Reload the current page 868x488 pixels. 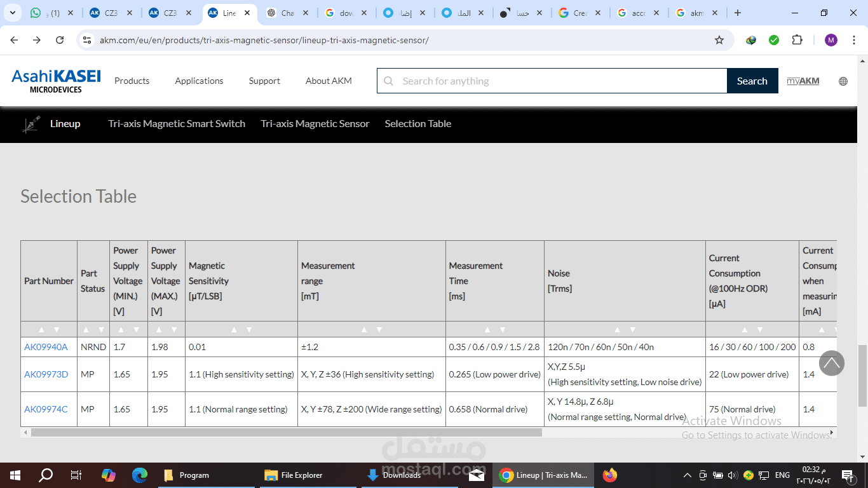[60, 40]
